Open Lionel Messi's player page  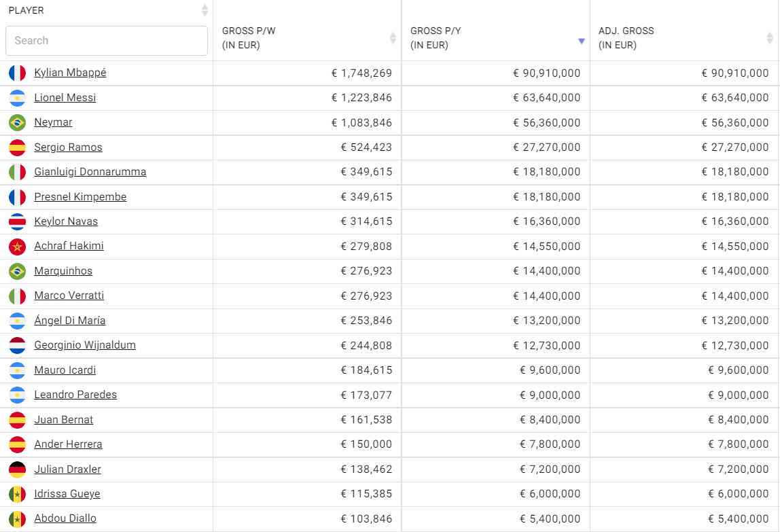pyautogui.click(x=65, y=98)
